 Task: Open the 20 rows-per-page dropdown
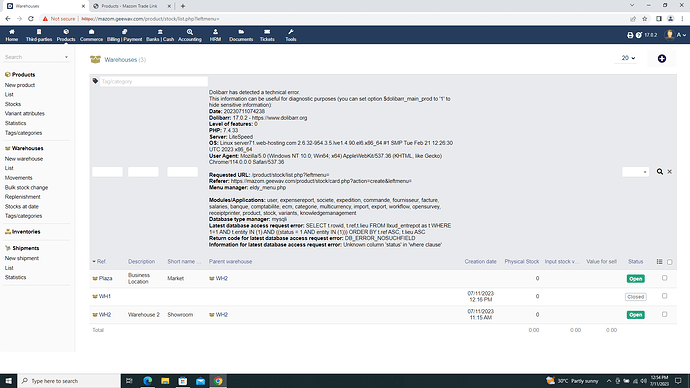628,58
